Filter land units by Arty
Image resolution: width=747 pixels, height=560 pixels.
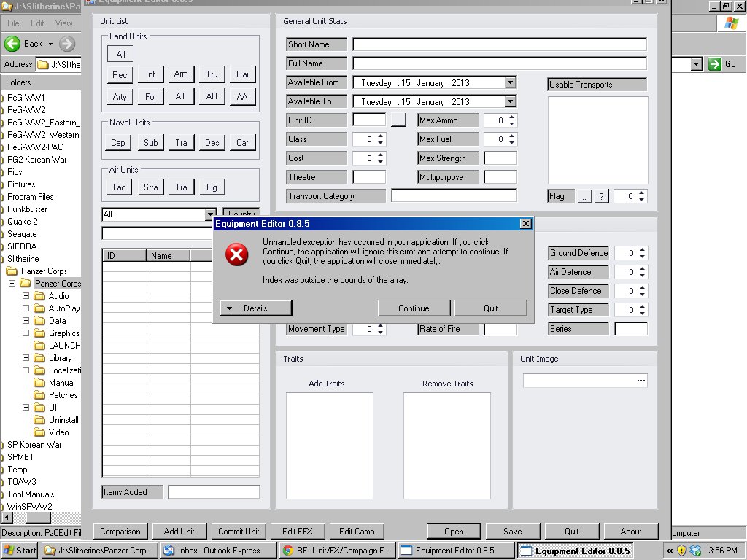pyautogui.click(x=120, y=97)
